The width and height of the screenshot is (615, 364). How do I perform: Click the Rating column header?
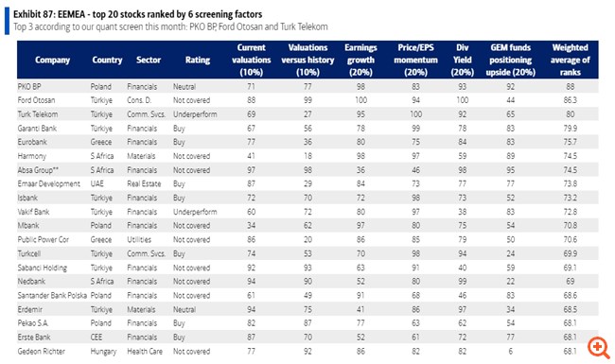pyautogui.click(x=198, y=60)
